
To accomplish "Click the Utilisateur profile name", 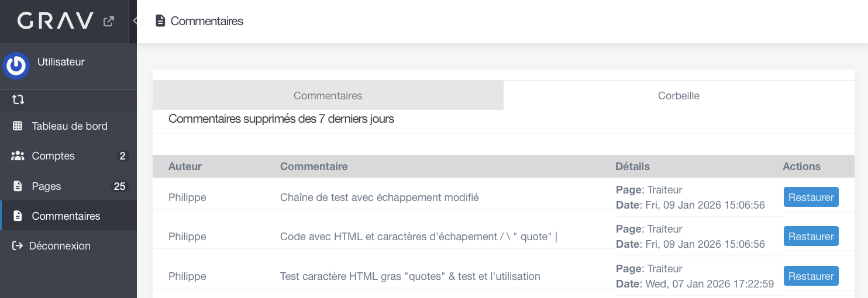I will coord(61,62).
